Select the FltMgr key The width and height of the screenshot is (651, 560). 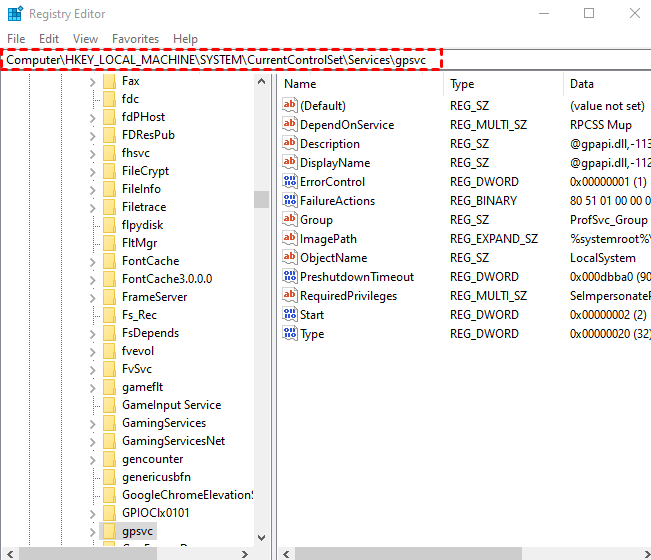(140, 243)
